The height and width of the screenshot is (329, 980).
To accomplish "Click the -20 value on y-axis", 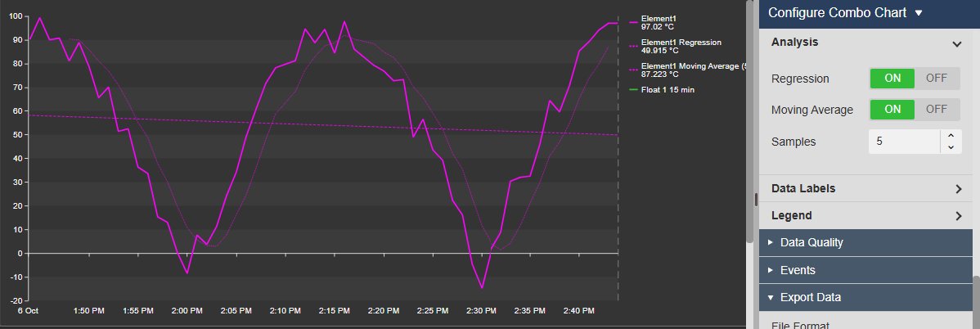I will click(16, 300).
